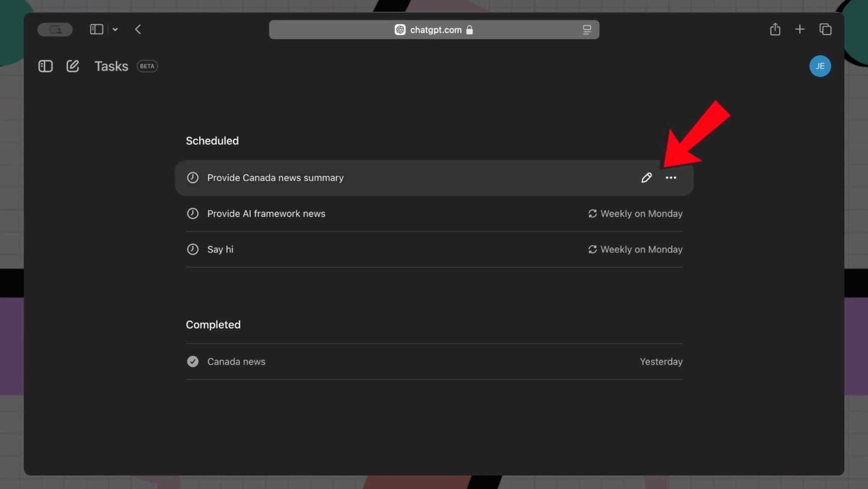This screenshot has width=868, height=489.
Task: Click the chatgpt.com address bar
Action: (434, 30)
